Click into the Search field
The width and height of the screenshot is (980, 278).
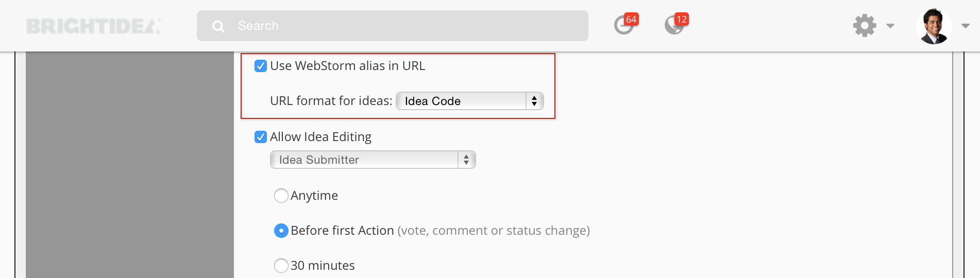click(393, 26)
